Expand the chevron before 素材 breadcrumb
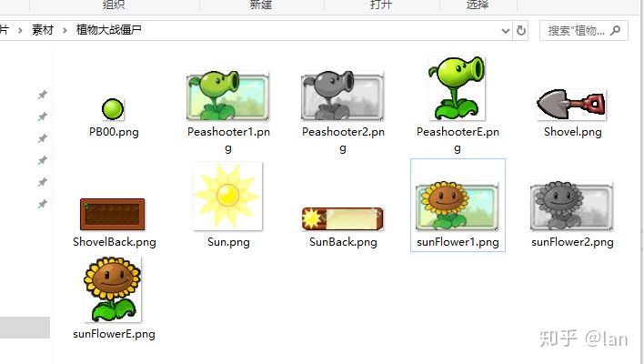 [20, 30]
